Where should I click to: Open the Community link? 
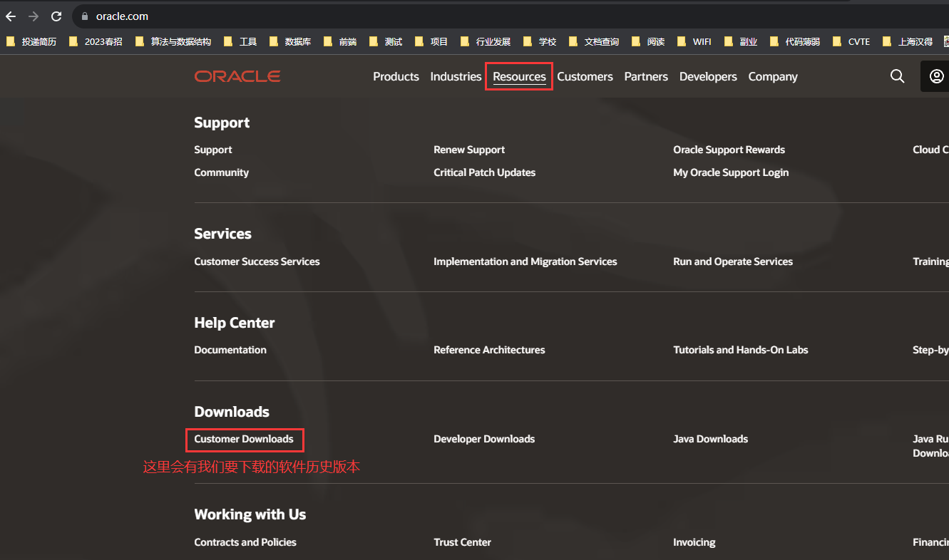pos(221,172)
